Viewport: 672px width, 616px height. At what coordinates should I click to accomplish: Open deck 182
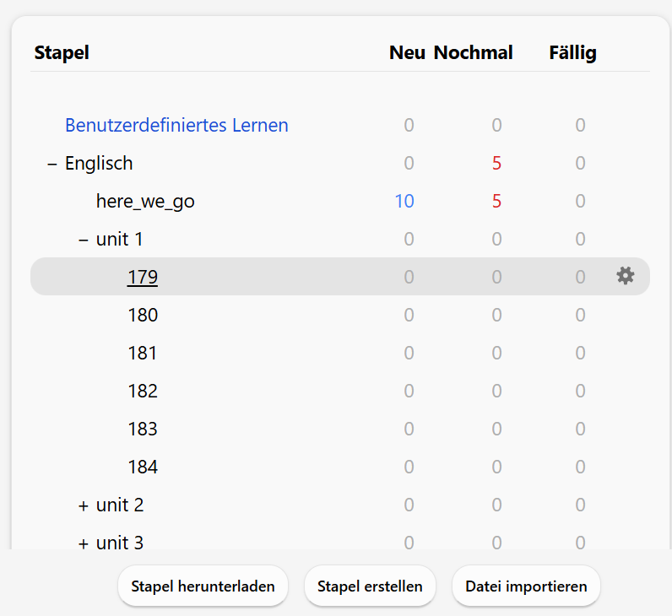tap(143, 391)
